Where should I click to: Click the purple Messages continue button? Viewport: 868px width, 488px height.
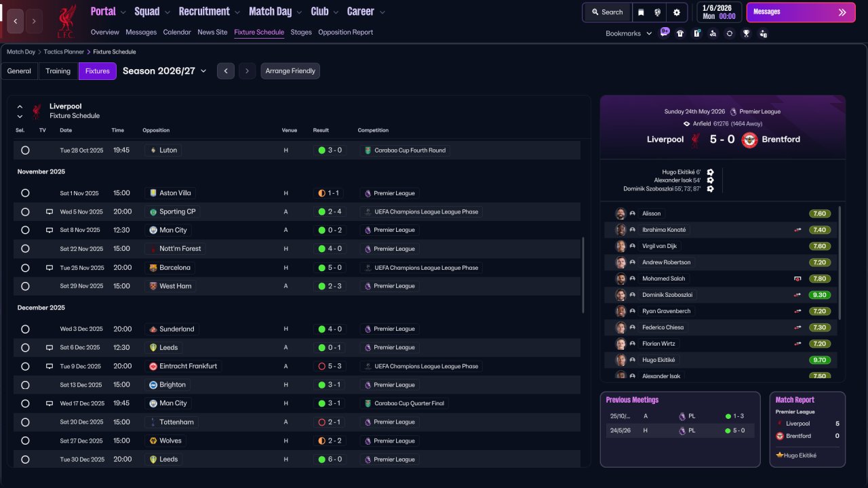pyautogui.click(x=801, y=12)
